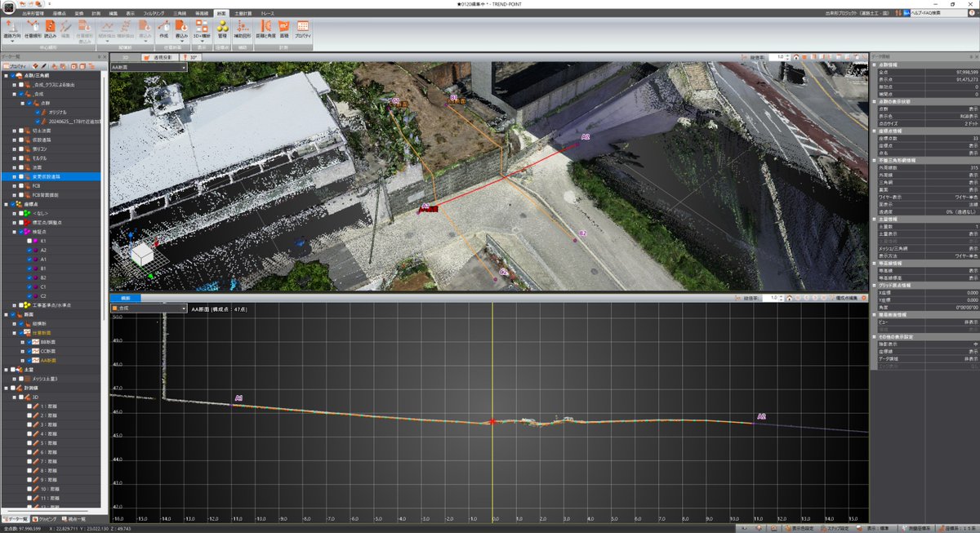The image size is (980, 533).
Task: Open the 合成 dropdown in the cross-section panel
Action: point(149,309)
